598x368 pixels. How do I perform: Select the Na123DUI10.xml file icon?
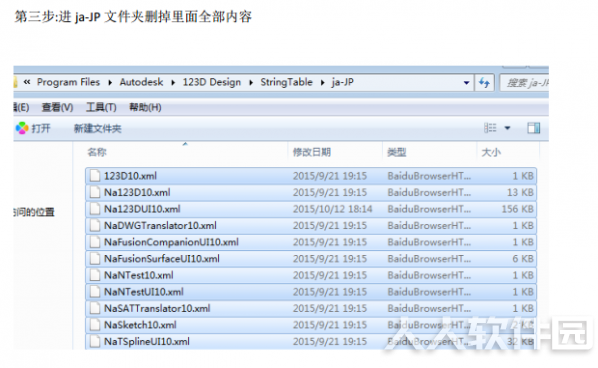(94, 209)
